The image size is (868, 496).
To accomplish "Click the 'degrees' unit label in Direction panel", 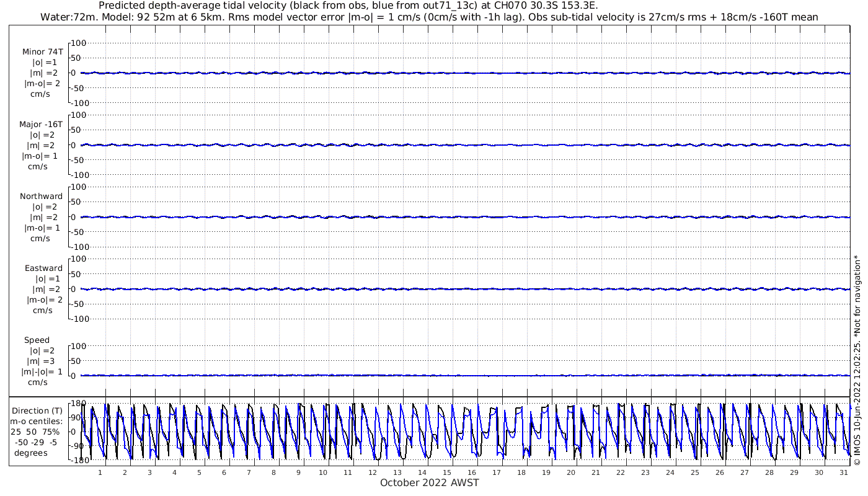I will tap(31, 453).
